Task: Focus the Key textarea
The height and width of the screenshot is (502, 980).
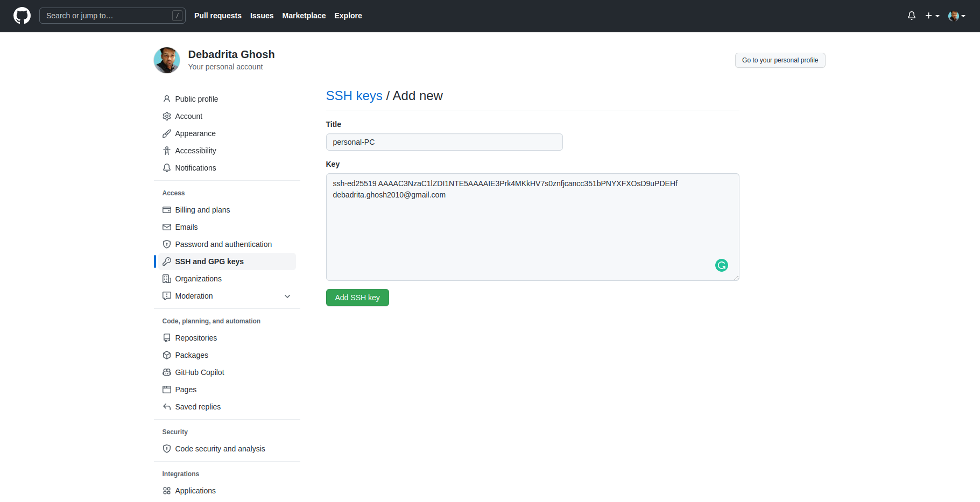Action: point(532,227)
